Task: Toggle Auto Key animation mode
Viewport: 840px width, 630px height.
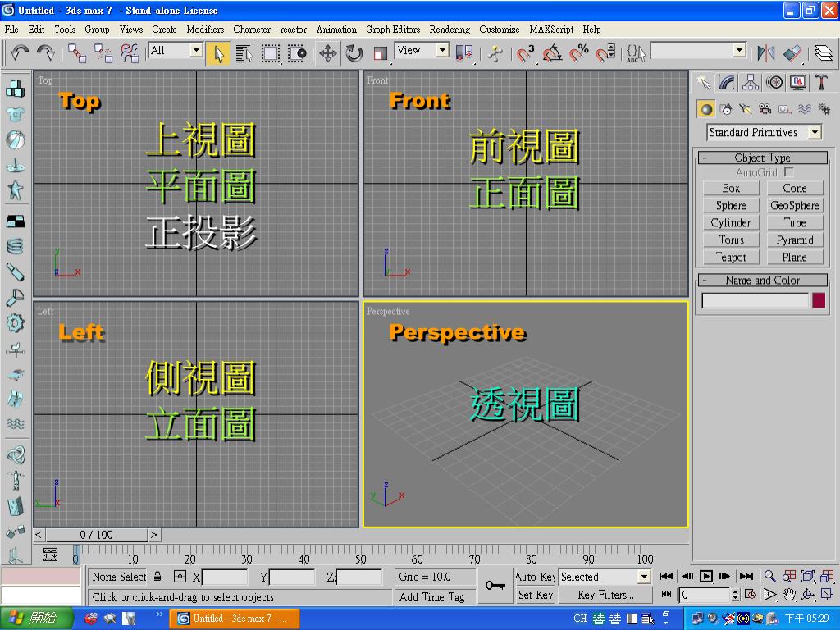Action: 535,577
